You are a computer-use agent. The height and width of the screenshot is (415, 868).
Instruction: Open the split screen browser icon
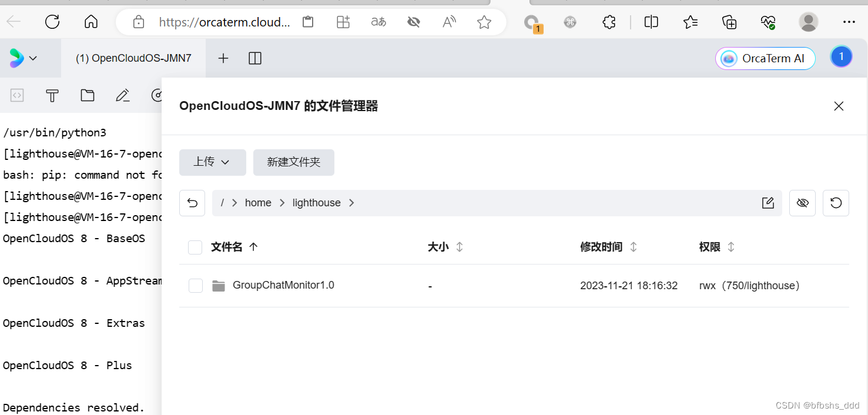coord(651,22)
